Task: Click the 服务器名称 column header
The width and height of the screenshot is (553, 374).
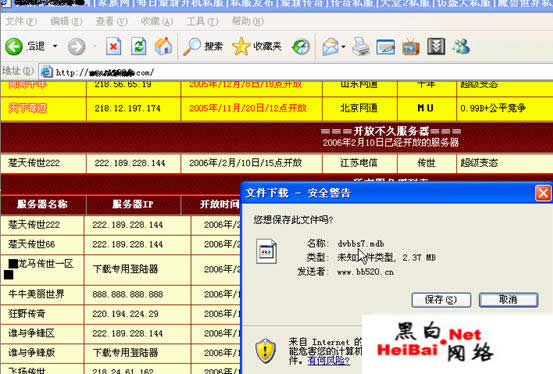Action: (42, 204)
